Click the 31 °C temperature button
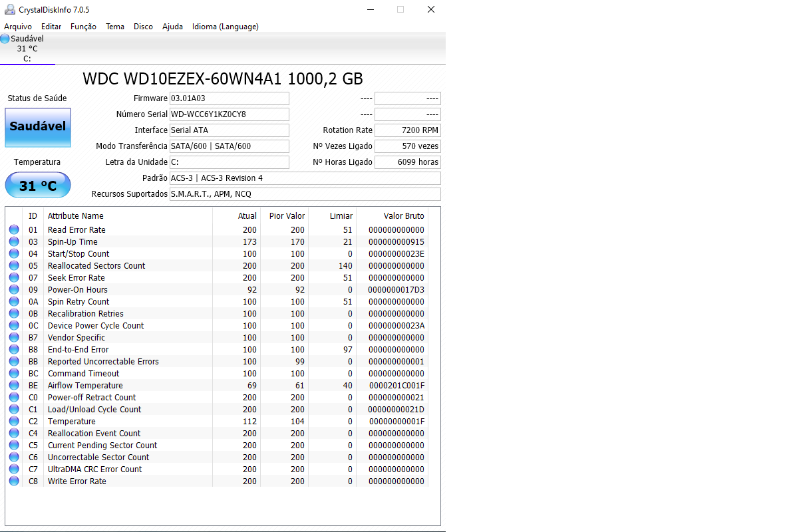The height and width of the screenshot is (532, 785). click(38, 186)
